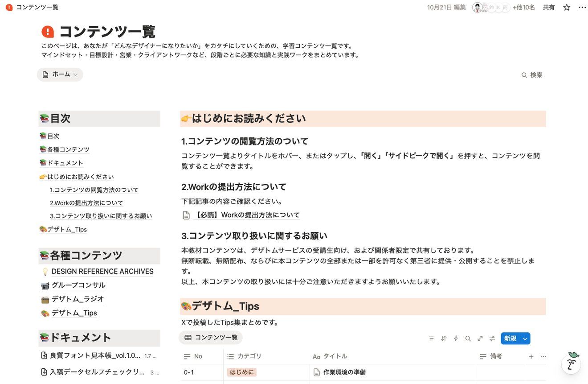Viewport: 588px width, 384px height.
Task: Click the コンテンツ一覧 breadcrumb in top bar
Action: (37, 7)
